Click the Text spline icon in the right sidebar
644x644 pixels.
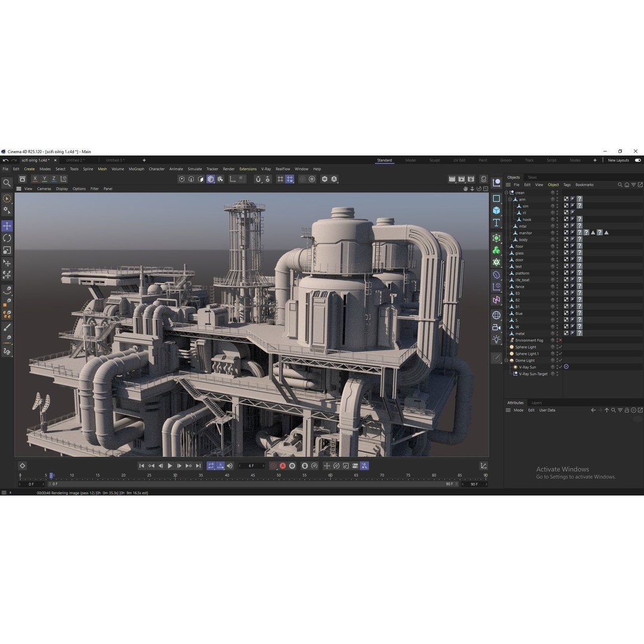point(496,222)
